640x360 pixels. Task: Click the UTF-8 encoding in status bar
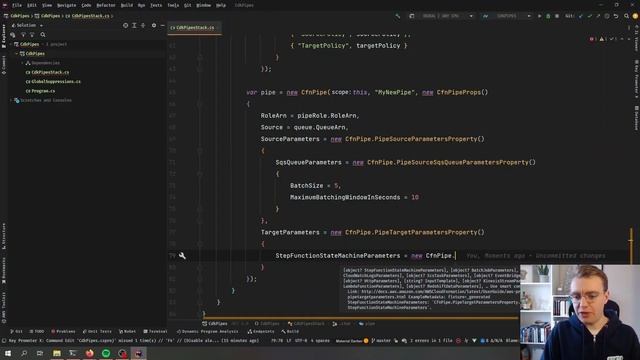point(300,340)
